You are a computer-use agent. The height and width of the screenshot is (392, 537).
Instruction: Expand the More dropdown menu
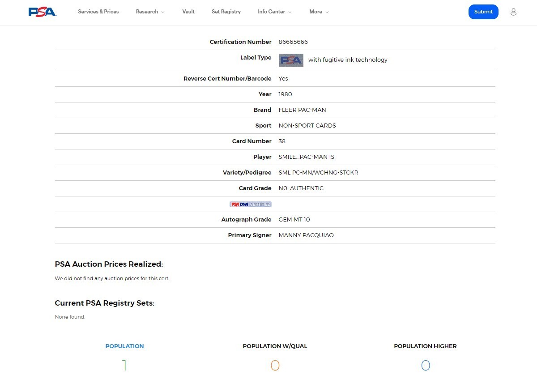point(319,12)
